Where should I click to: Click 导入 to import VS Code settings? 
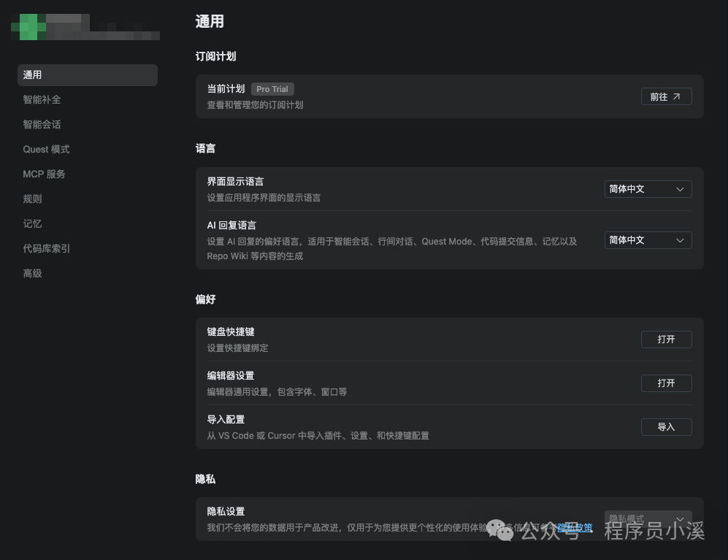665,426
